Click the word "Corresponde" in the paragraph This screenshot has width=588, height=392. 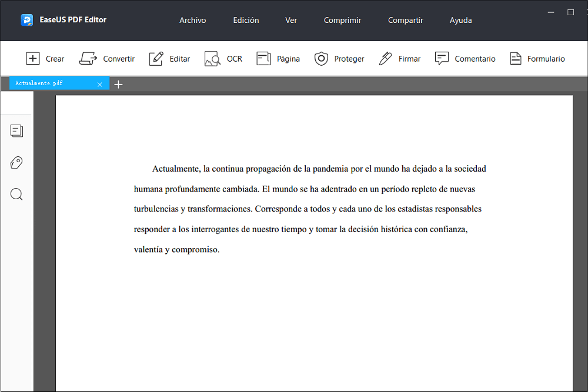[x=278, y=209]
